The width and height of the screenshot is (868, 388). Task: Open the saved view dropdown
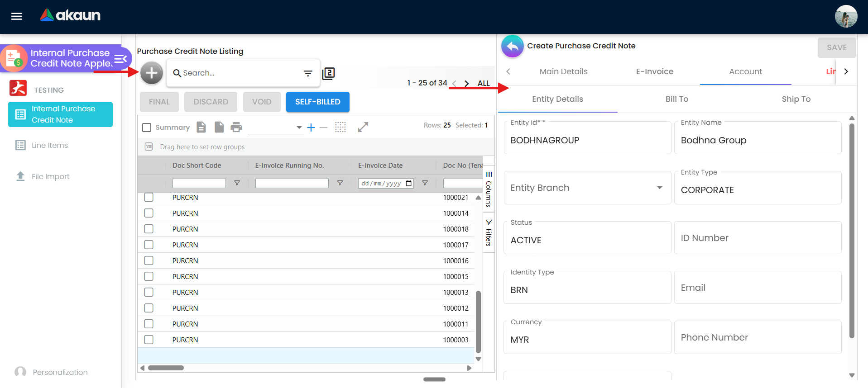275,127
